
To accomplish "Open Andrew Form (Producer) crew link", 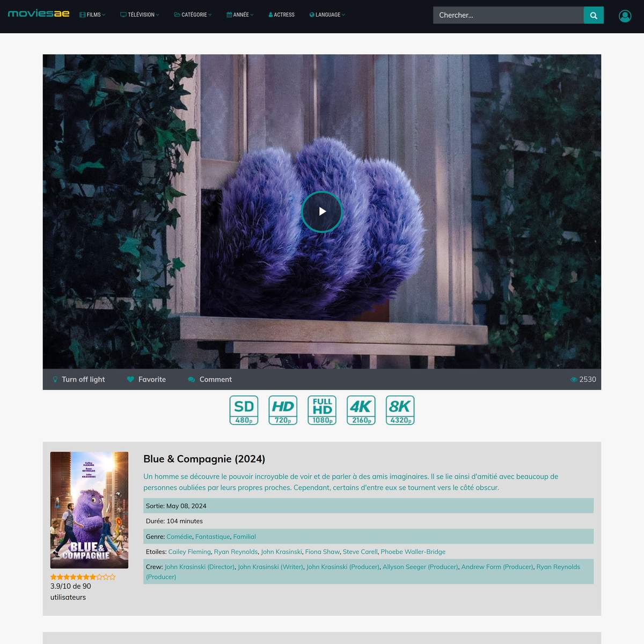I will 497,567.
